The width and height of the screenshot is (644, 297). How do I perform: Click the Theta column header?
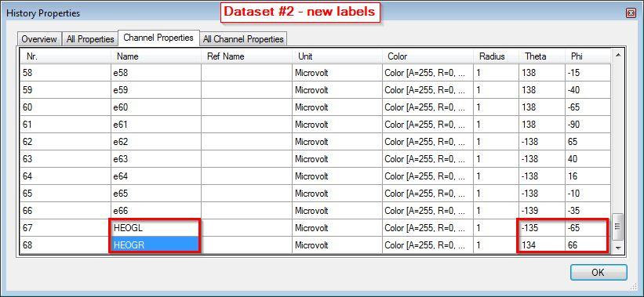point(542,56)
